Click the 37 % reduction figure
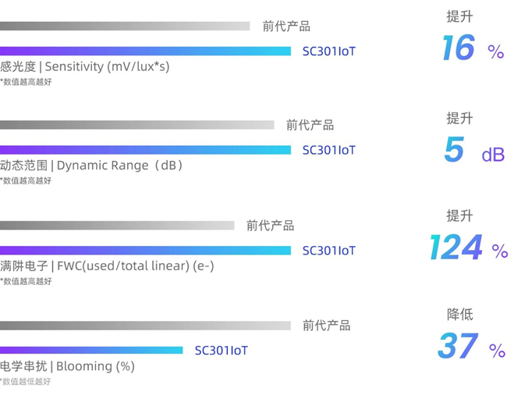 pos(471,347)
